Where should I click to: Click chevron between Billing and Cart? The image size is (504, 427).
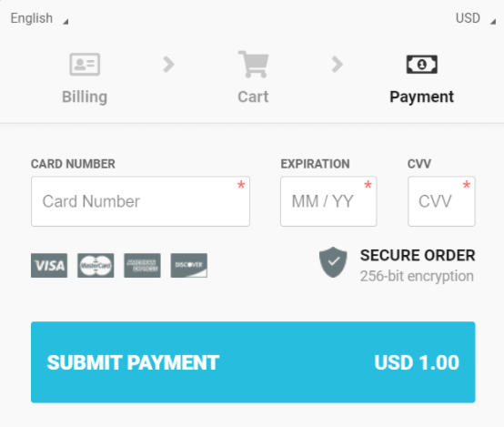coord(168,65)
